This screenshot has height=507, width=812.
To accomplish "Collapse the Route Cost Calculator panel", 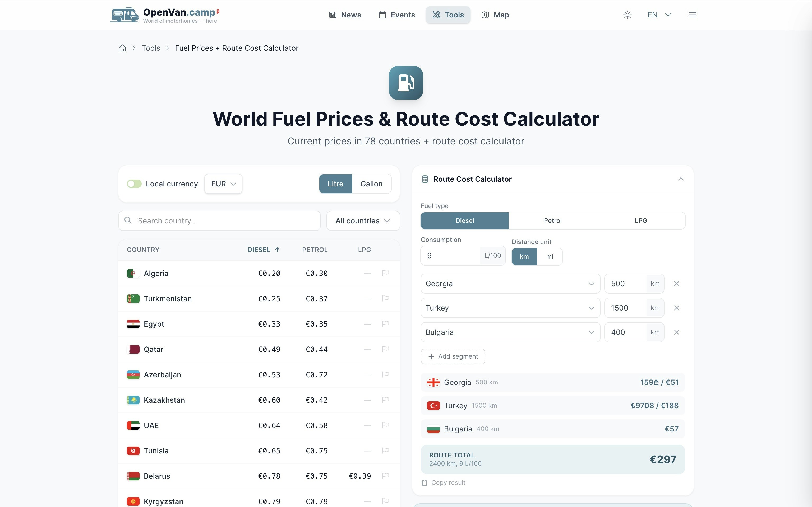I will click(680, 179).
